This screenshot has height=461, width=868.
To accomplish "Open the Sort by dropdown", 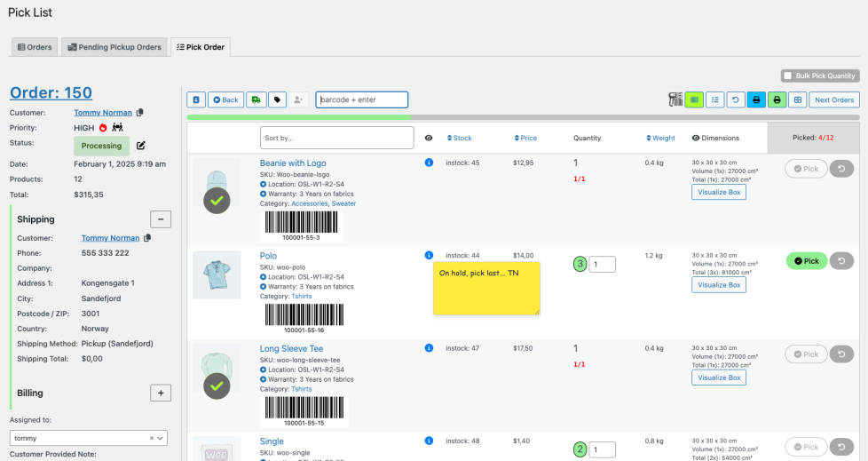I will pos(336,139).
